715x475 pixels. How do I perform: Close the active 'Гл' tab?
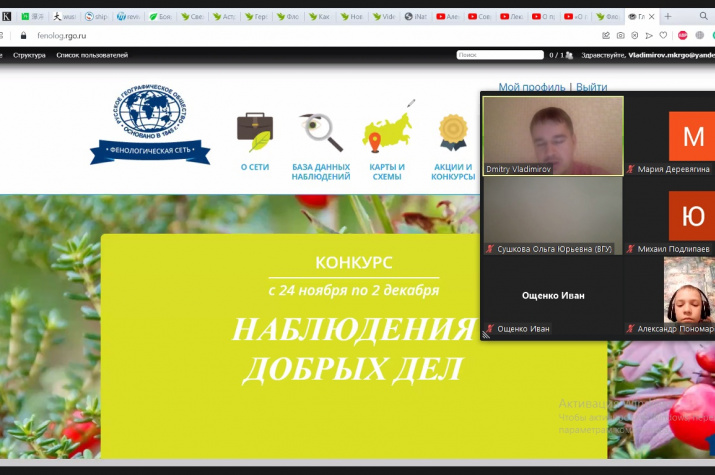[x=652, y=17]
